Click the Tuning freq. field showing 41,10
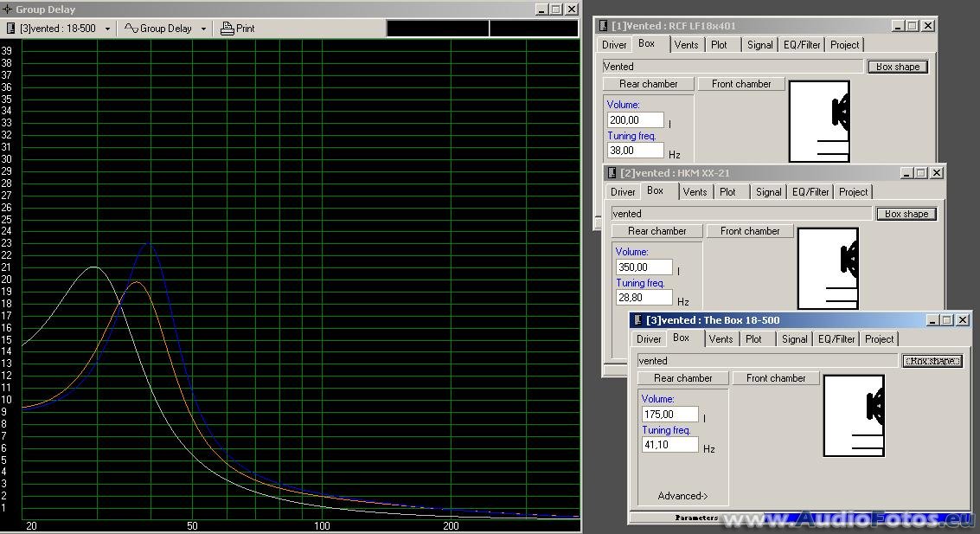Viewport: 980px width, 534px height. tap(670, 445)
